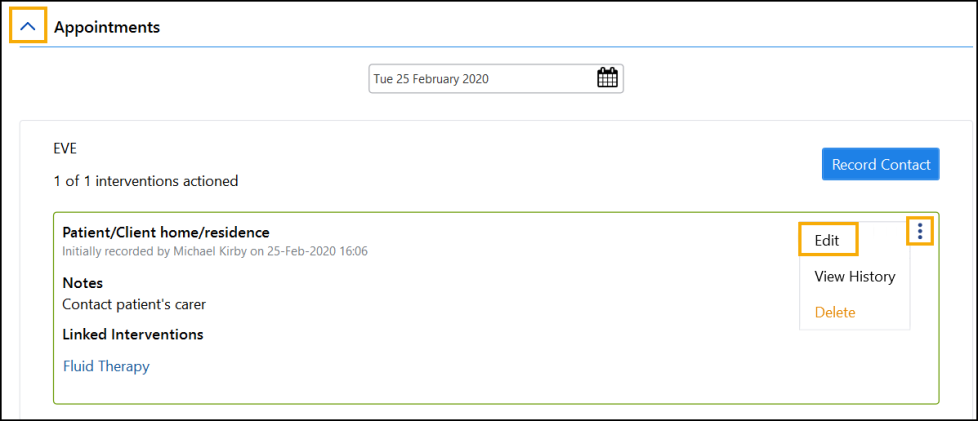Click the Patient/Client home/residence title
The image size is (978, 421).
pos(166,232)
